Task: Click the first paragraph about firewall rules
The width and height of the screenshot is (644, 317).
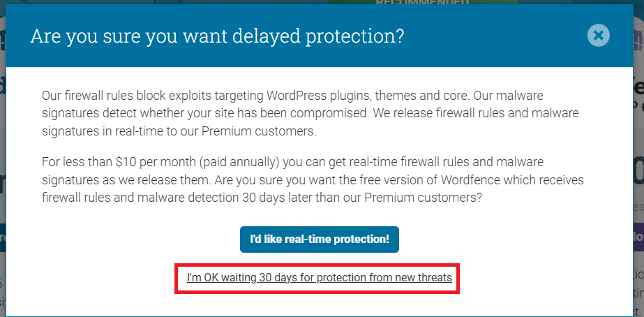Action: point(310,114)
